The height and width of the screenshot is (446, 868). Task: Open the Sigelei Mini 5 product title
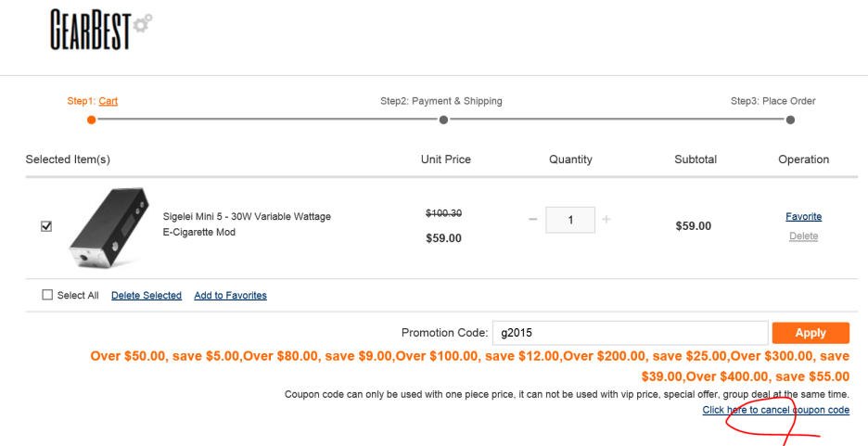pos(247,224)
